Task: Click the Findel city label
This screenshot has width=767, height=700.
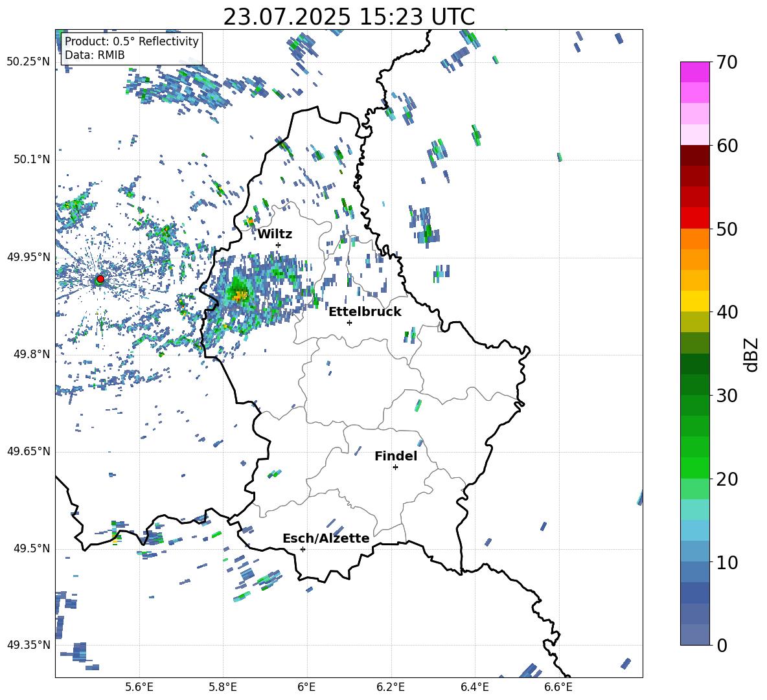Action: 396,456
